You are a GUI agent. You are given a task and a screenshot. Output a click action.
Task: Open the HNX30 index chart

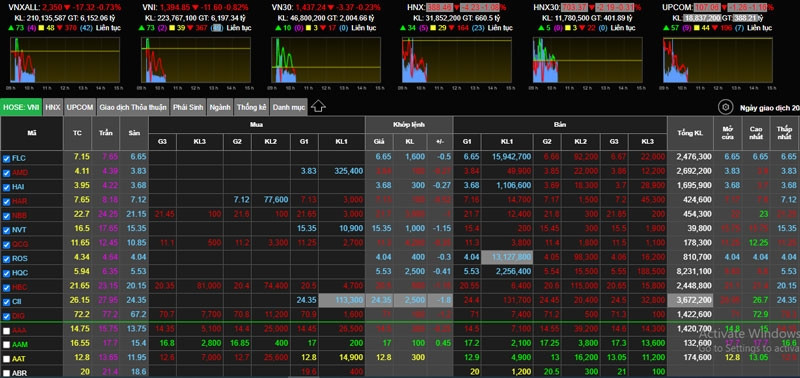pyautogui.click(x=588, y=60)
